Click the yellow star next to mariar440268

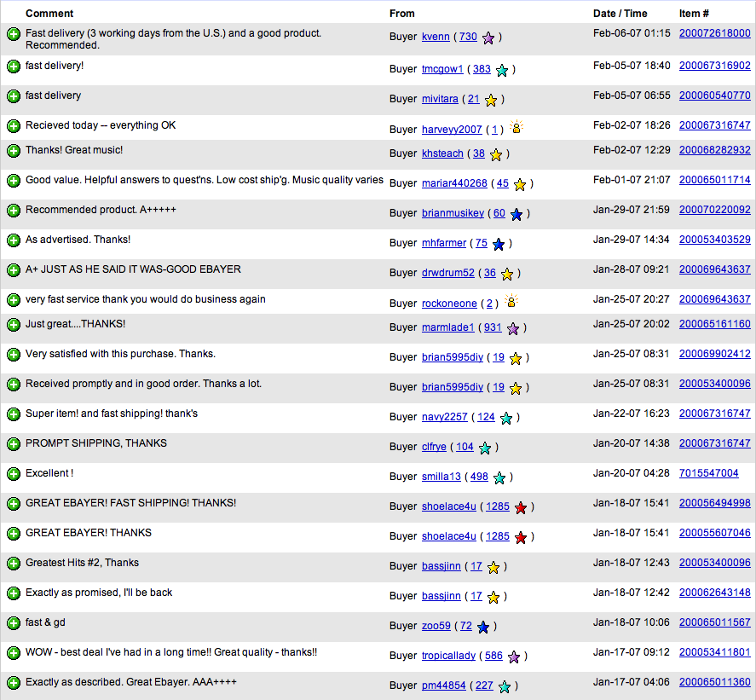pyautogui.click(x=520, y=184)
